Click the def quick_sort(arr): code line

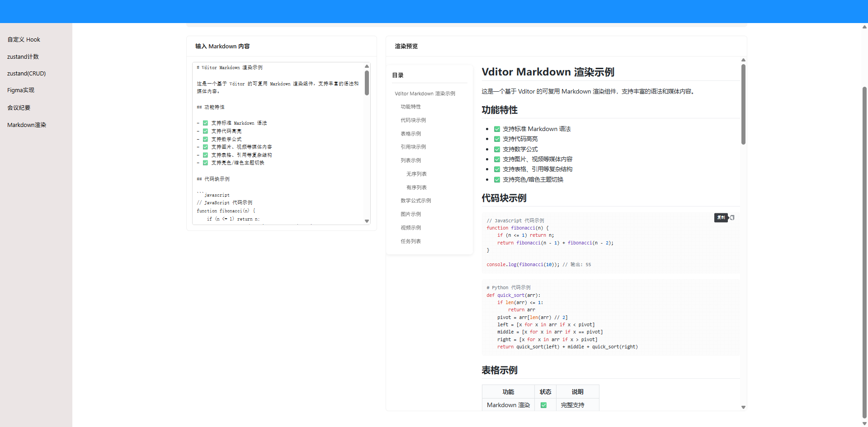click(514, 296)
